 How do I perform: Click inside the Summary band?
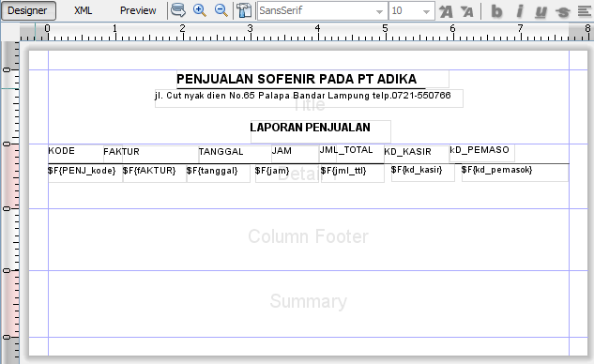pyautogui.click(x=309, y=304)
